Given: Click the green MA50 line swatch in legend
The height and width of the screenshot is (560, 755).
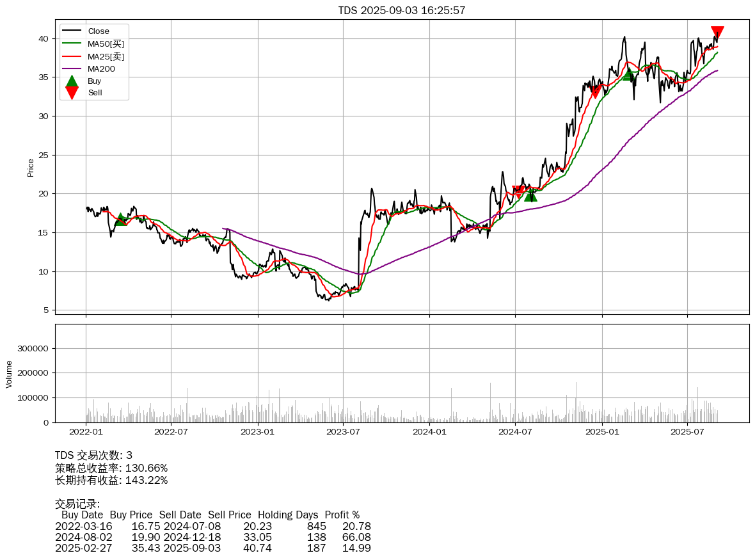Looking at the screenshot, I should [72, 44].
